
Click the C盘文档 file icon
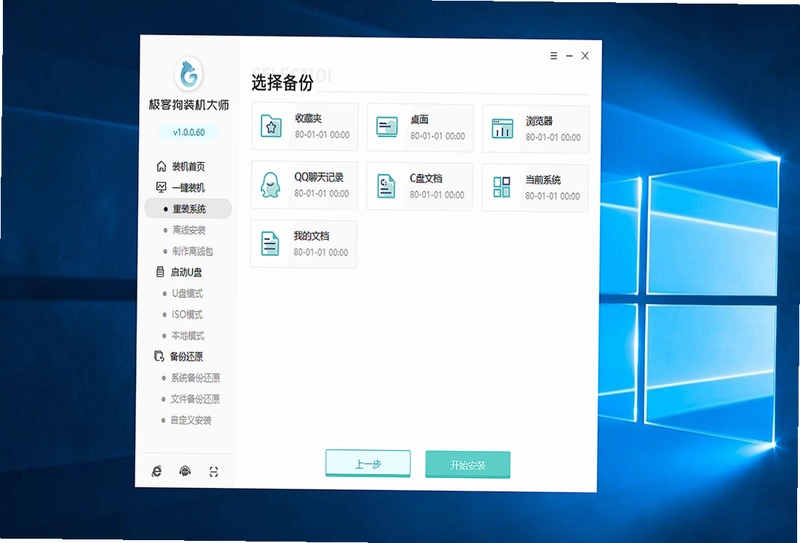tap(386, 186)
